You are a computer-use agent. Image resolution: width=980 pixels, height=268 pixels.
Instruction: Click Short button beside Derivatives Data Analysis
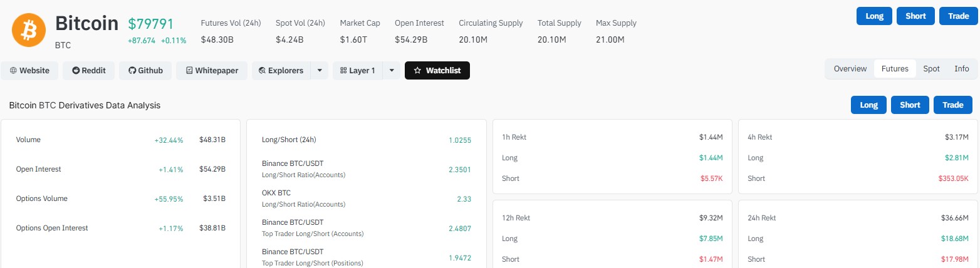pos(910,105)
